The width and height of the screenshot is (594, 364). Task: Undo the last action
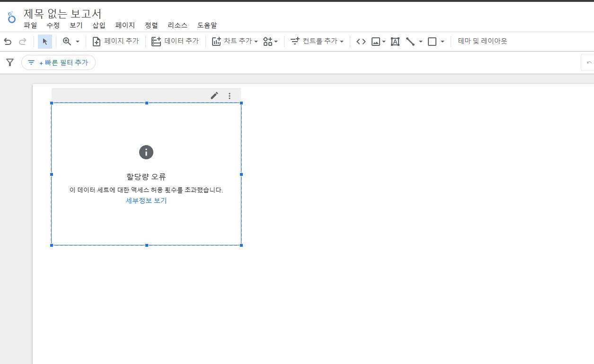pyautogui.click(x=8, y=42)
